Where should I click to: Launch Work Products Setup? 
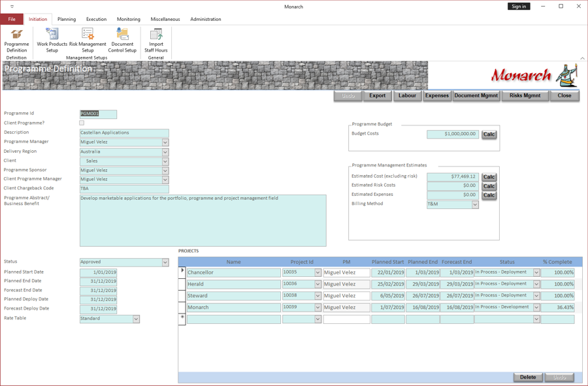coord(52,40)
